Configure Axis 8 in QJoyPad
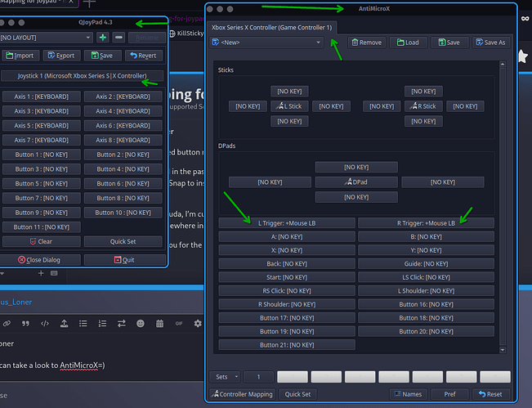This screenshot has width=532, height=408. tap(123, 140)
